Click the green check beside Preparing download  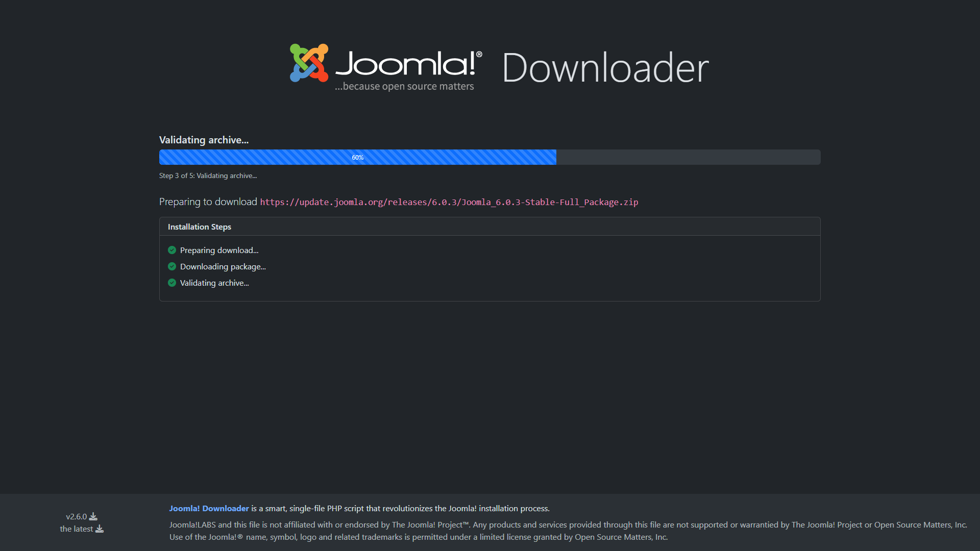point(172,250)
